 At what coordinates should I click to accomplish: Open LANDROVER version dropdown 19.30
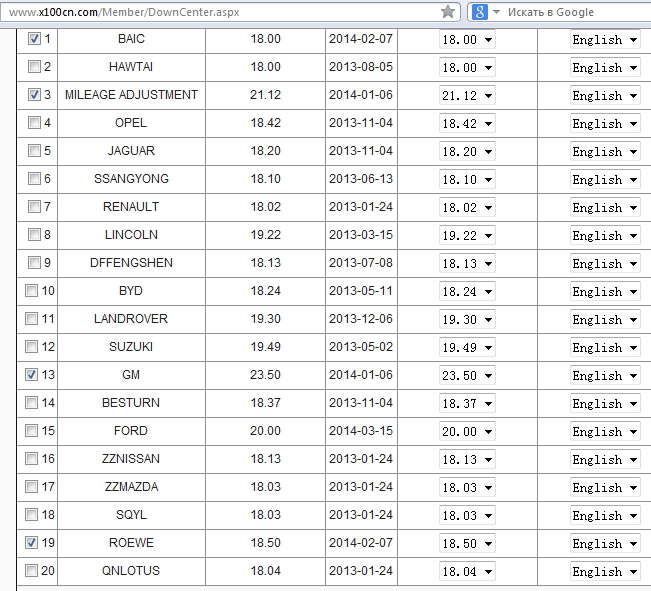[467, 320]
